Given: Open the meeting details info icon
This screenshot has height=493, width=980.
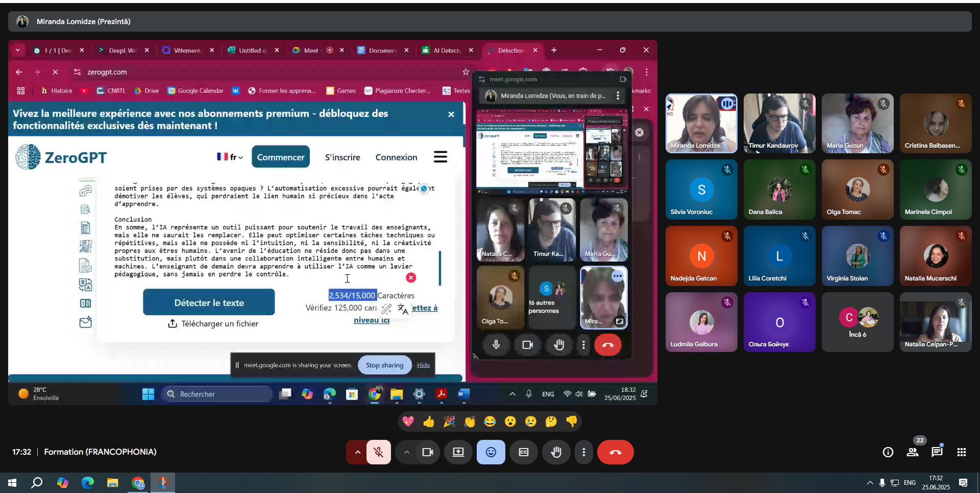Looking at the screenshot, I should coord(888,452).
